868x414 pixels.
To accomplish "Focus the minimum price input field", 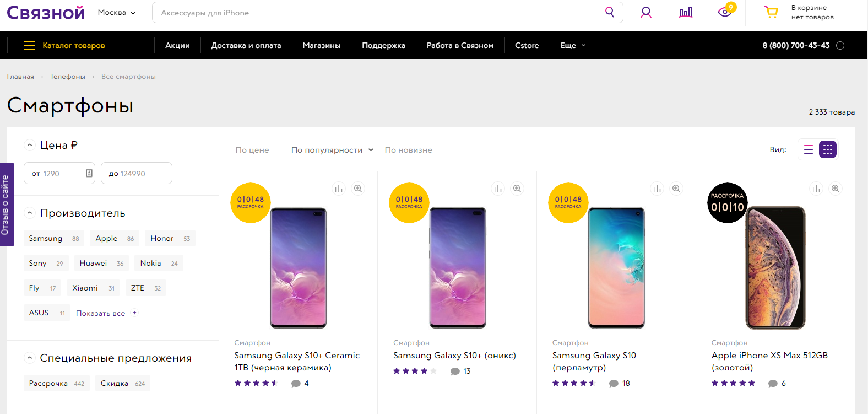I will (59, 173).
